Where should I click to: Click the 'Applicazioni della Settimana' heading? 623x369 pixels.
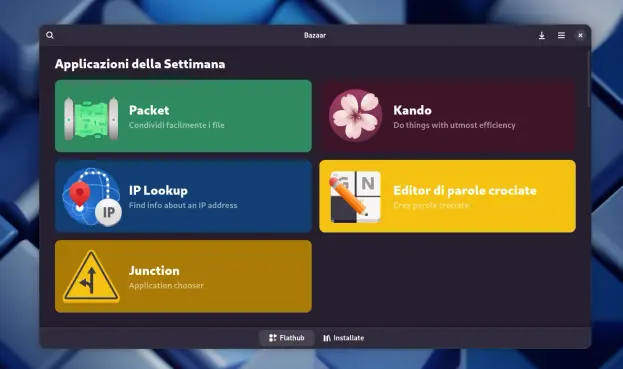point(140,64)
